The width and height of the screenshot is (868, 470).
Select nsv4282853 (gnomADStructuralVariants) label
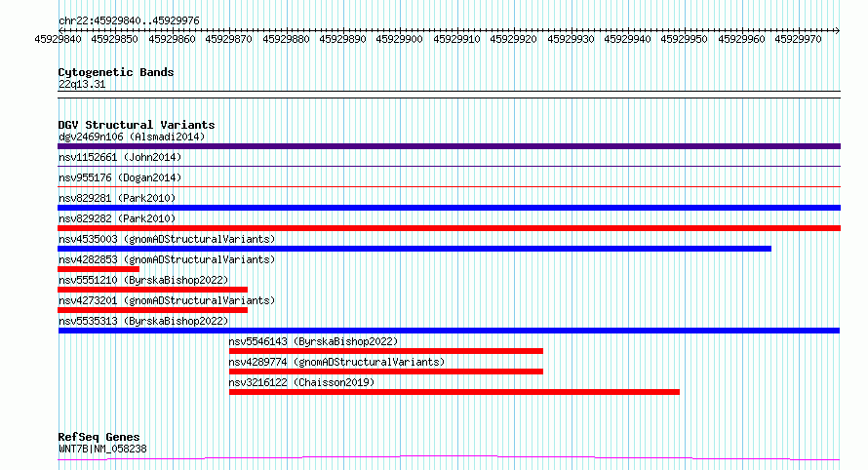tap(167, 259)
